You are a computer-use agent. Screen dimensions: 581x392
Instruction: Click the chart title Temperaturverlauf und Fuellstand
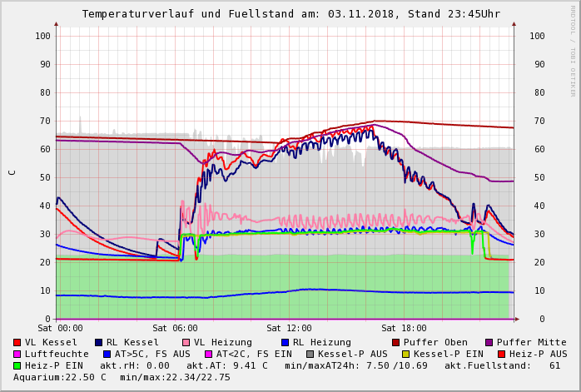point(290,14)
